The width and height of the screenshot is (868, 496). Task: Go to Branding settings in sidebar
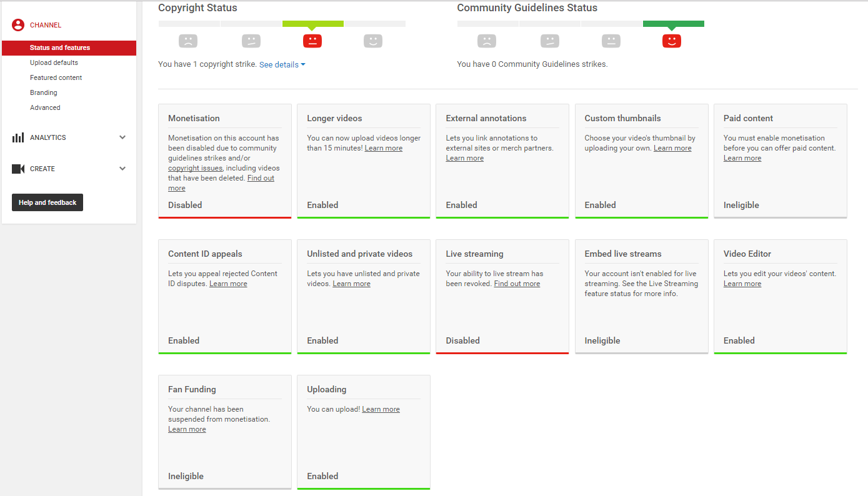click(44, 92)
